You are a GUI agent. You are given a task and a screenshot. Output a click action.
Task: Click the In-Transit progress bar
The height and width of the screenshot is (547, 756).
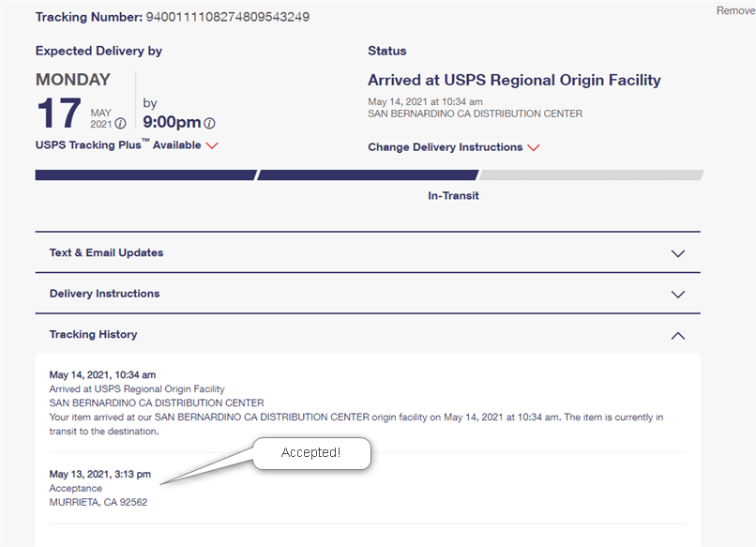[x=369, y=175]
